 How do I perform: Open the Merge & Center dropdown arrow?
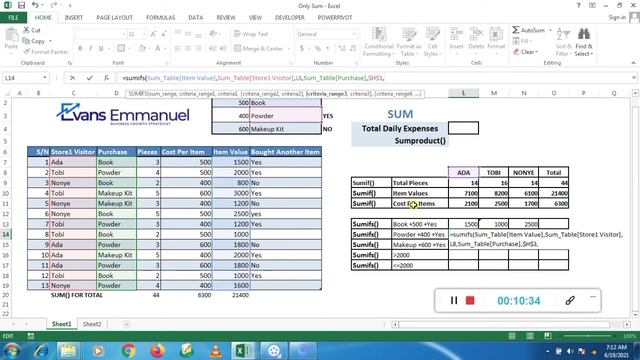[x=289, y=49]
